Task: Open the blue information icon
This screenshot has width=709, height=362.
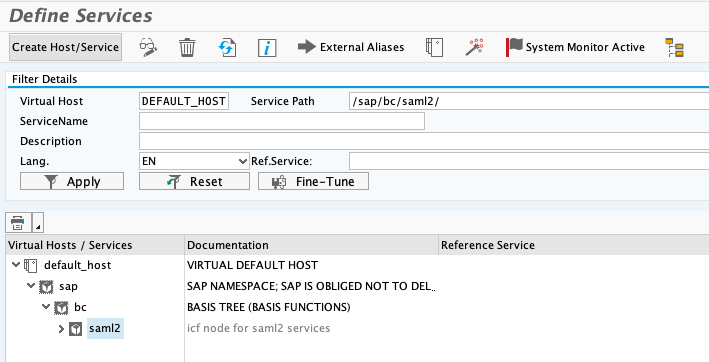Action: tap(267, 47)
